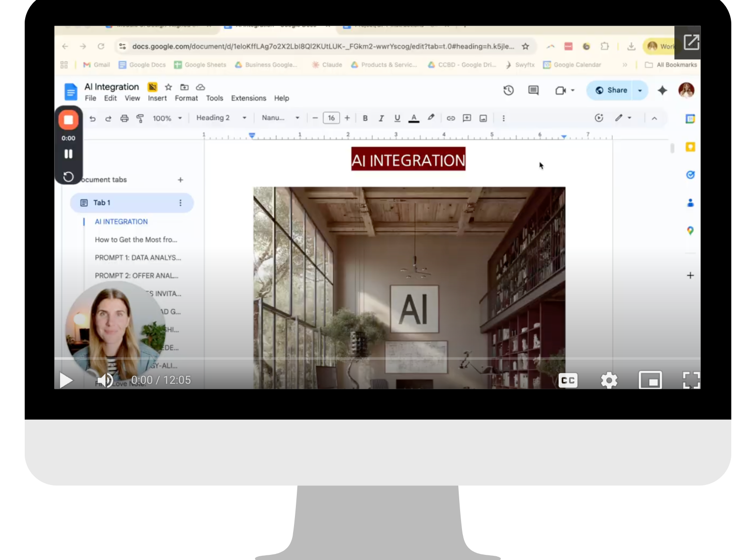Open highlight color picker
This screenshot has height=560, width=756.
coord(431,118)
